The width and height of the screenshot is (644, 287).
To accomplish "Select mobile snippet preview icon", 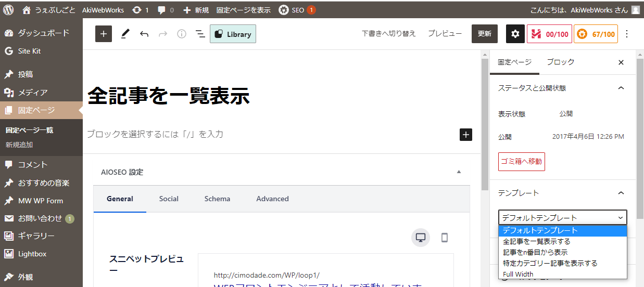I will click(x=445, y=238).
